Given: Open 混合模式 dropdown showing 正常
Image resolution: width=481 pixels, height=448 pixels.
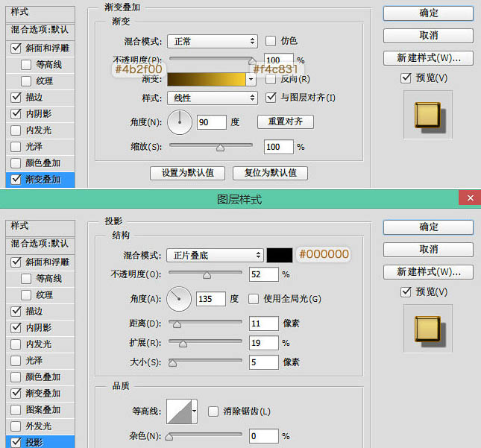Looking at the screenshot, I should click(x=213, y=41).
